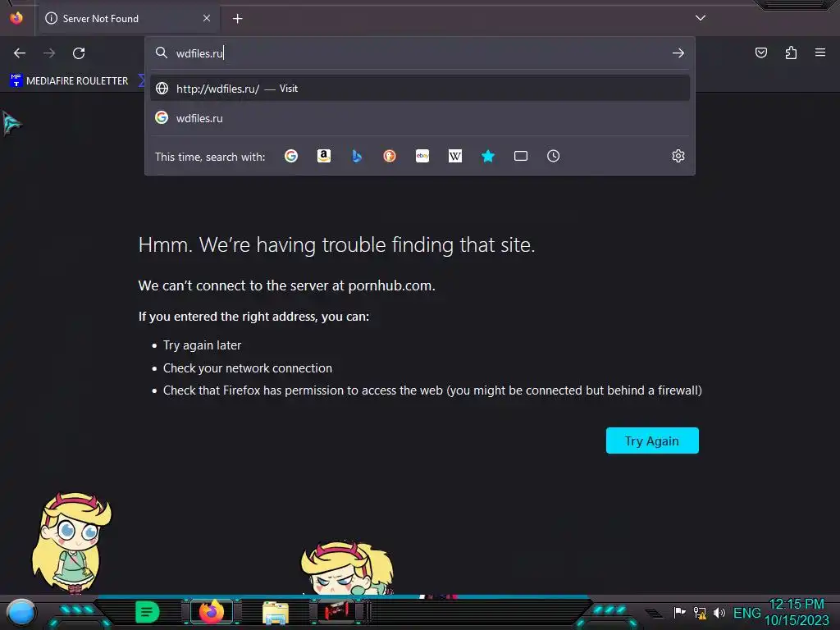The height and width of the screenshot is (630, 840).
Task: Open a new tab with plus button
Action: [237, 19]
